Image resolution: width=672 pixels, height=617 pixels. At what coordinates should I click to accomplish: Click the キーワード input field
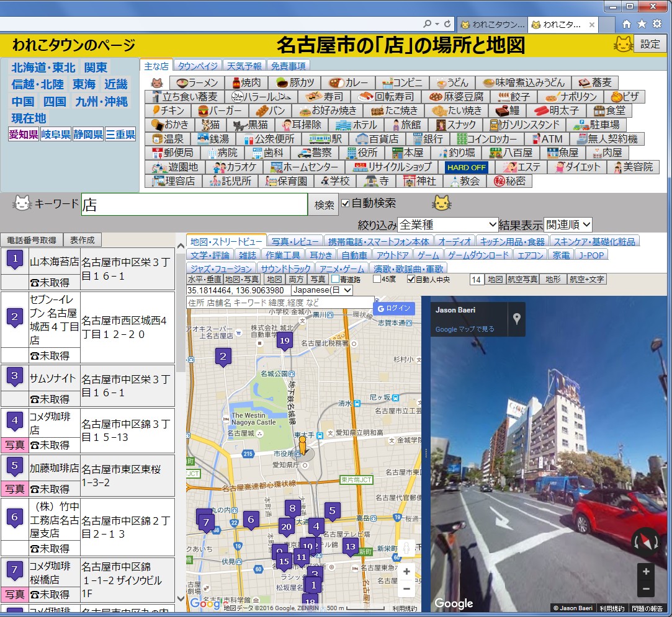[194, 205]
